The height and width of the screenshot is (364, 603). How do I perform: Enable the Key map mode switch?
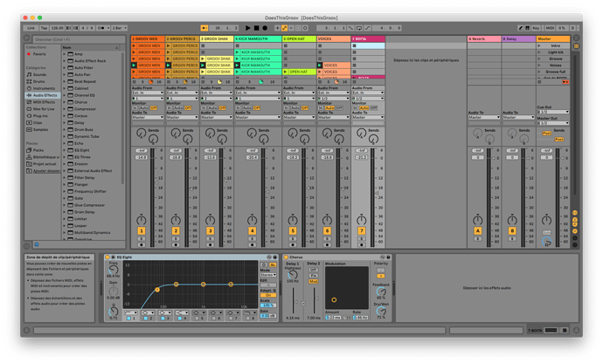[x=537, y=28]
